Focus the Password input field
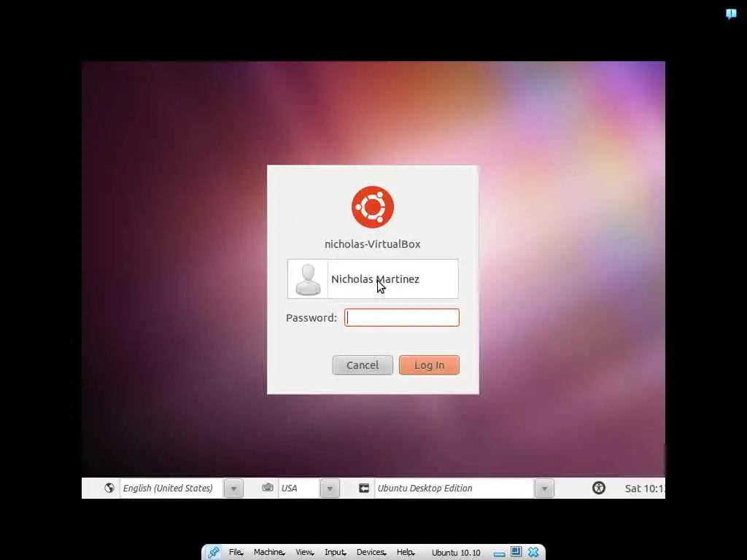747x560 pixels. pos(402,318)
